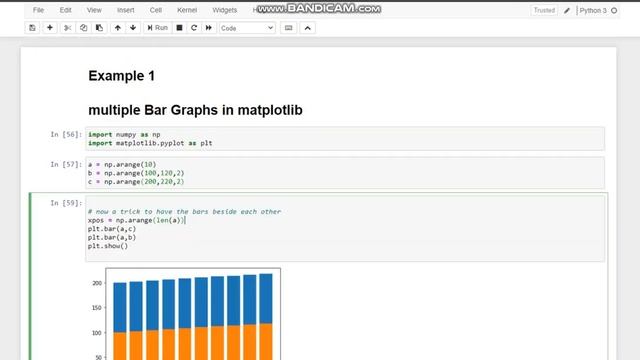Collapse header with the up chevron button
Viewport: 640px width, 360px height.
308,28
